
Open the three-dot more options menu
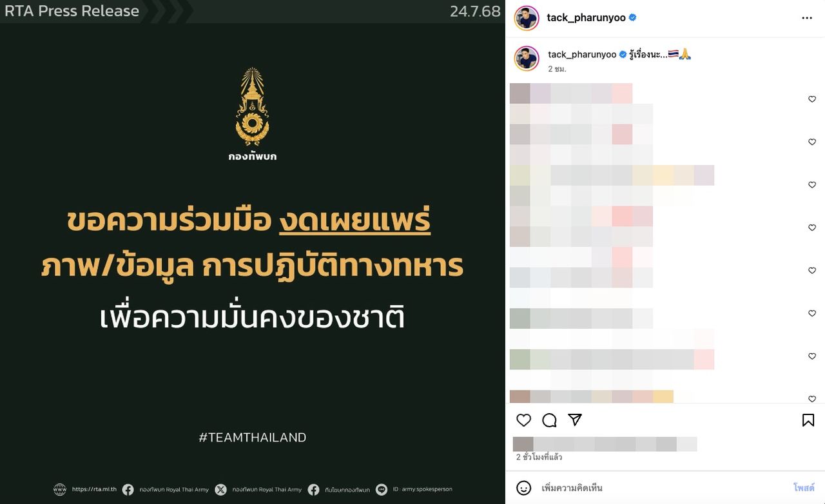[807, 18]
